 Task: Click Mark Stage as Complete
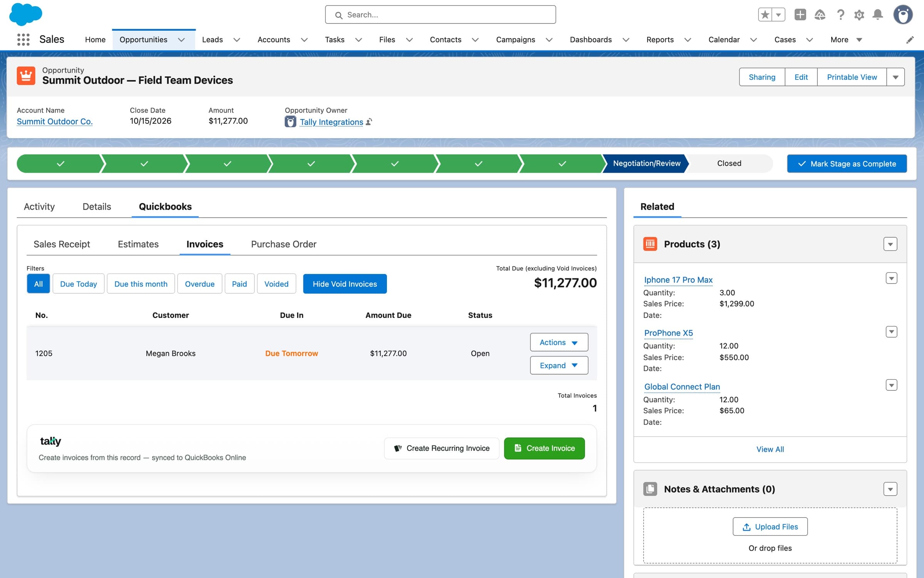pos(847,164)
